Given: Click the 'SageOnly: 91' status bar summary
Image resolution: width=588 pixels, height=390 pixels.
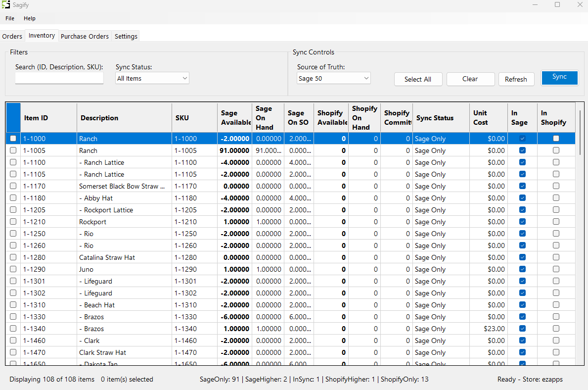Looking at the screenshot, I should point(220,379).
